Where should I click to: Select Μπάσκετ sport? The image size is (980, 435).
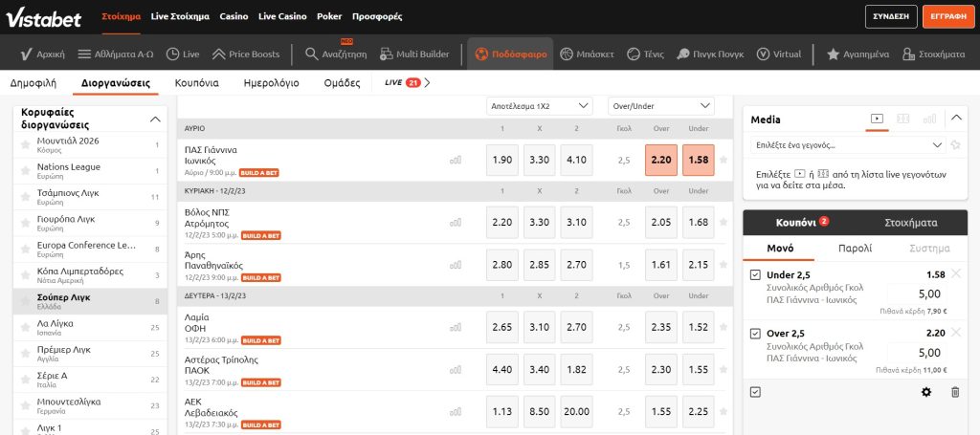click(x=587, y=54)
